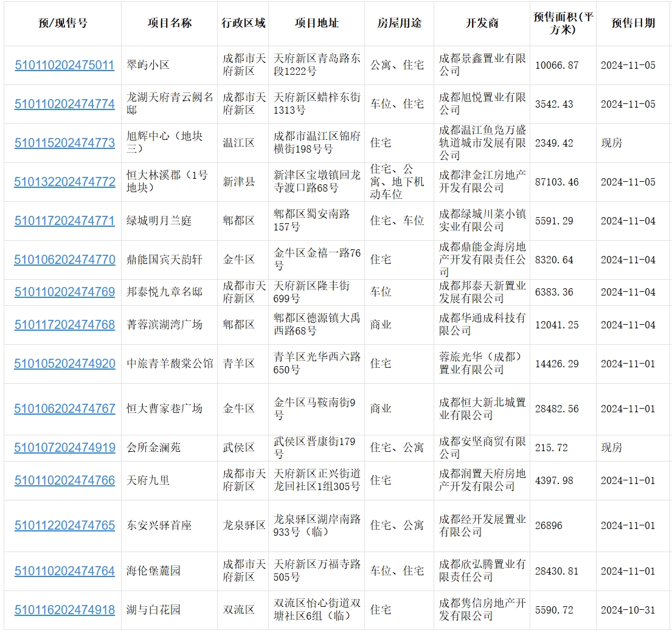Click the 预售日期 column header
This screenshot has width=672, height=633.
pos(633,23)
